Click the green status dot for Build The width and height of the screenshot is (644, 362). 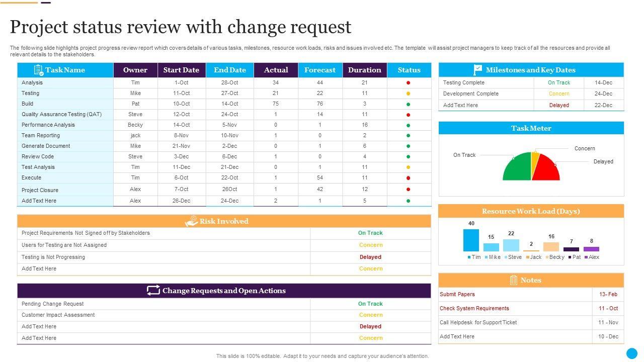point(409,104)
